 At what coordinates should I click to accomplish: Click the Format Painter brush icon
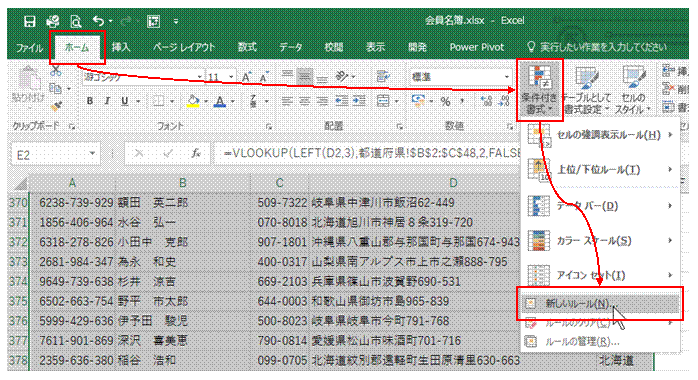pos(56,106)
